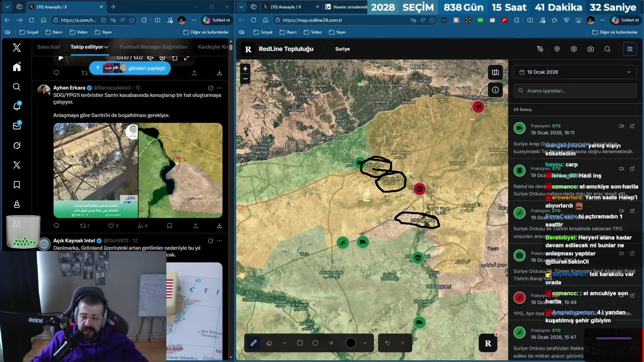Select the circle shape tool
644x362 pixels.
(315, 343)
